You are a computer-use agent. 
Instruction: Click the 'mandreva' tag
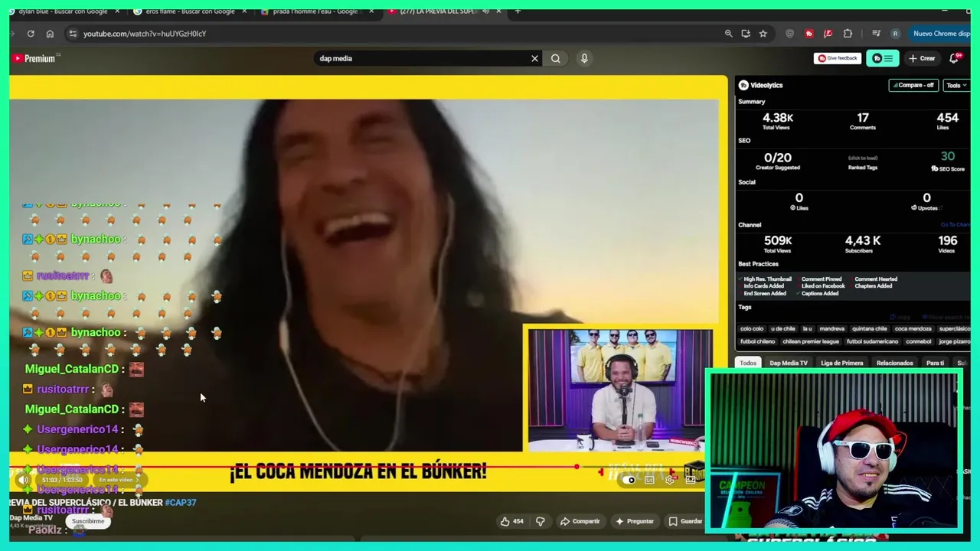(x=832, y=329)
